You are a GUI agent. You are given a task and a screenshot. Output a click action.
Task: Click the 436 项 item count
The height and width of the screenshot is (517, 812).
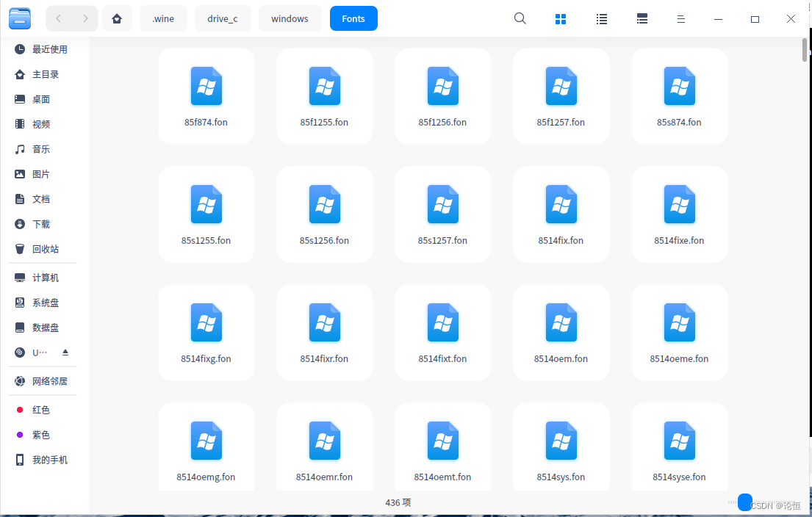398,502
